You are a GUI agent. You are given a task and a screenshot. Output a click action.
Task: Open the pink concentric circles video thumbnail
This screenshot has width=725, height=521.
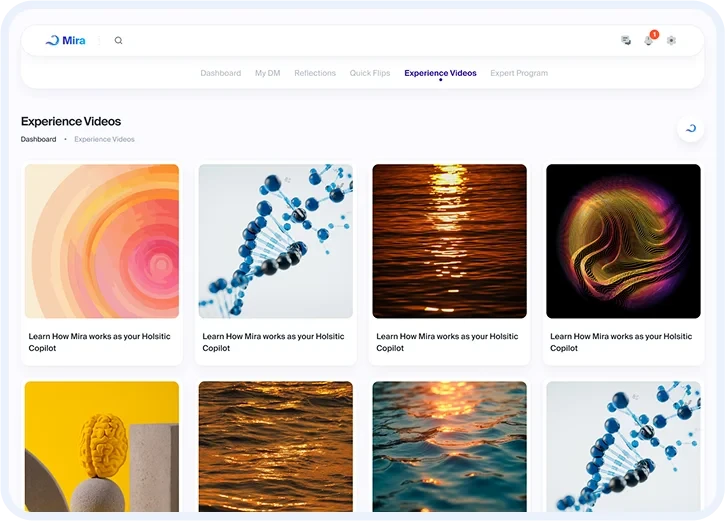tap(102, 241)
